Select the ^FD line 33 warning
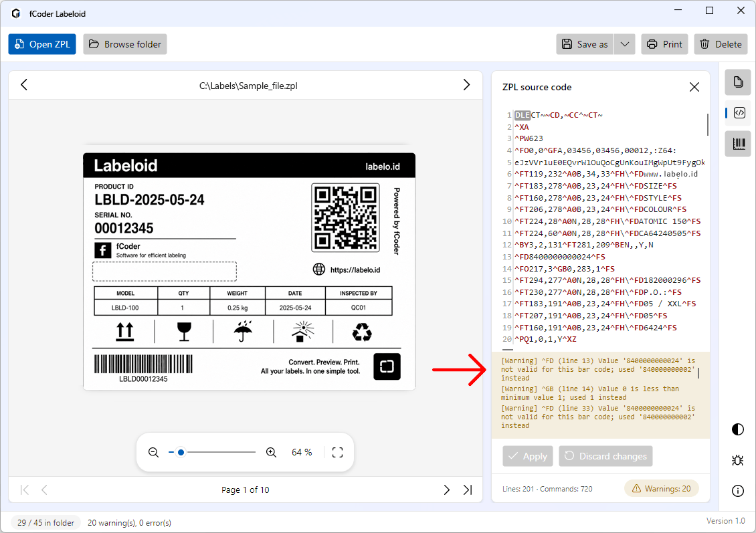This screenshot has height=533, width=756. click(598, 417)
